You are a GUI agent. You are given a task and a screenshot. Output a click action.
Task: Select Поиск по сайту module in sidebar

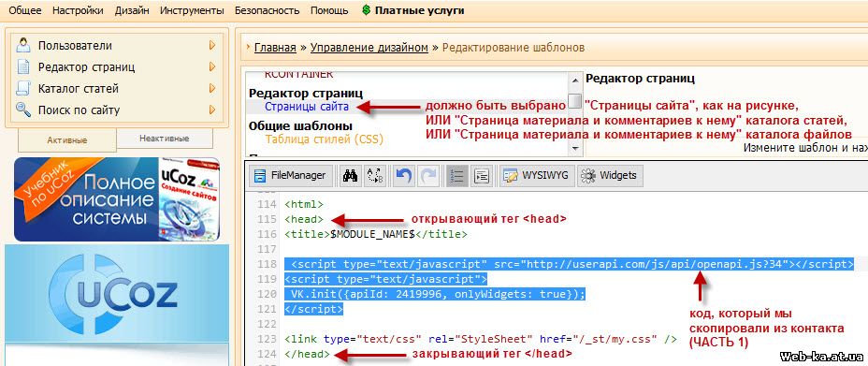79,110
